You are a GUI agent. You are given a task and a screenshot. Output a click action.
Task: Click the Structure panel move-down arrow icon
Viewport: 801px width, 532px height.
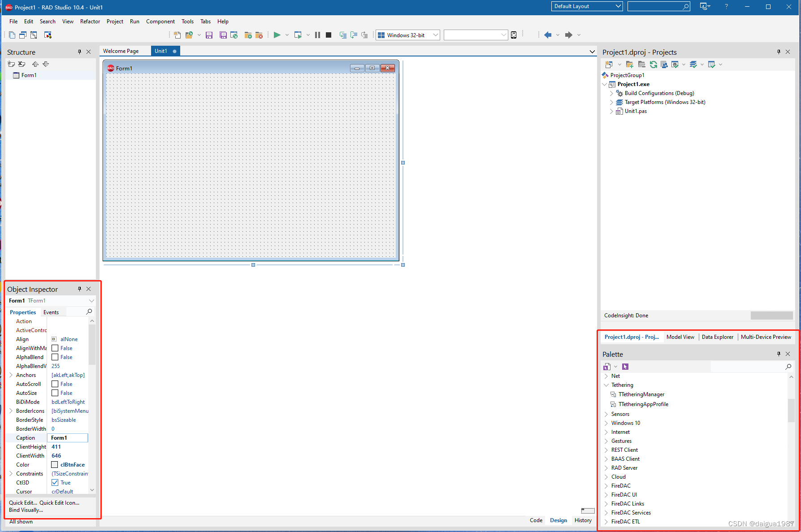point(46,64)
